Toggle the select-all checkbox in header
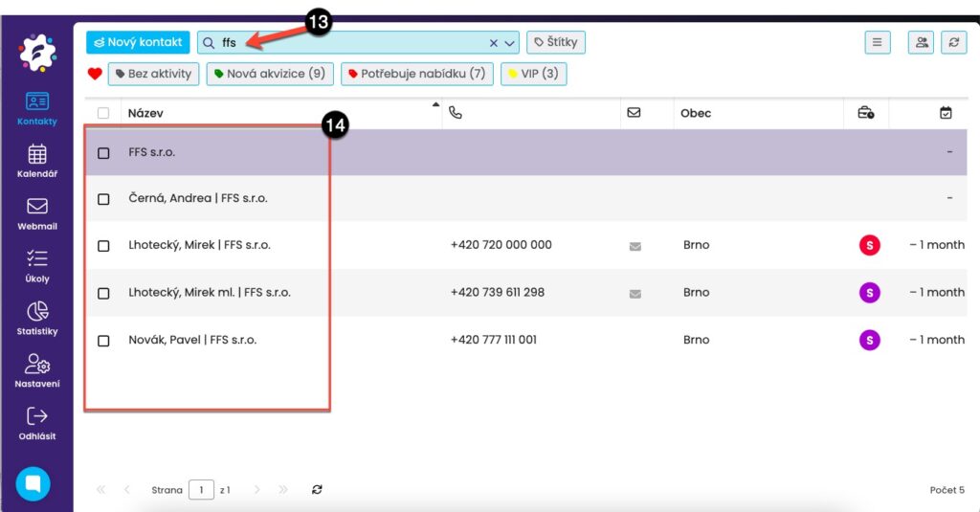Image resolution: width=980 pixels, height=512 pixels. click(103, 113)
